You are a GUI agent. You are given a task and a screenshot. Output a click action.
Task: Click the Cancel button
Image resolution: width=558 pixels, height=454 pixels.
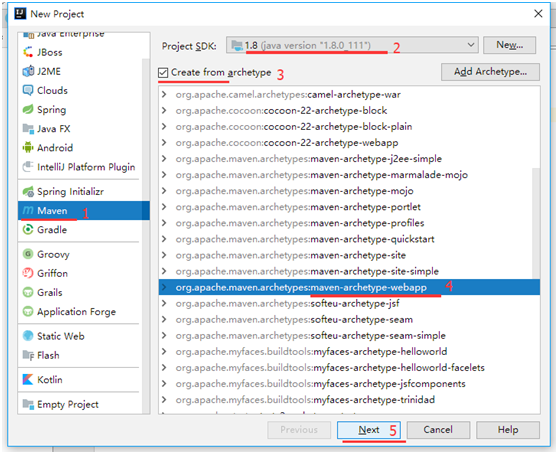(438, 430)
